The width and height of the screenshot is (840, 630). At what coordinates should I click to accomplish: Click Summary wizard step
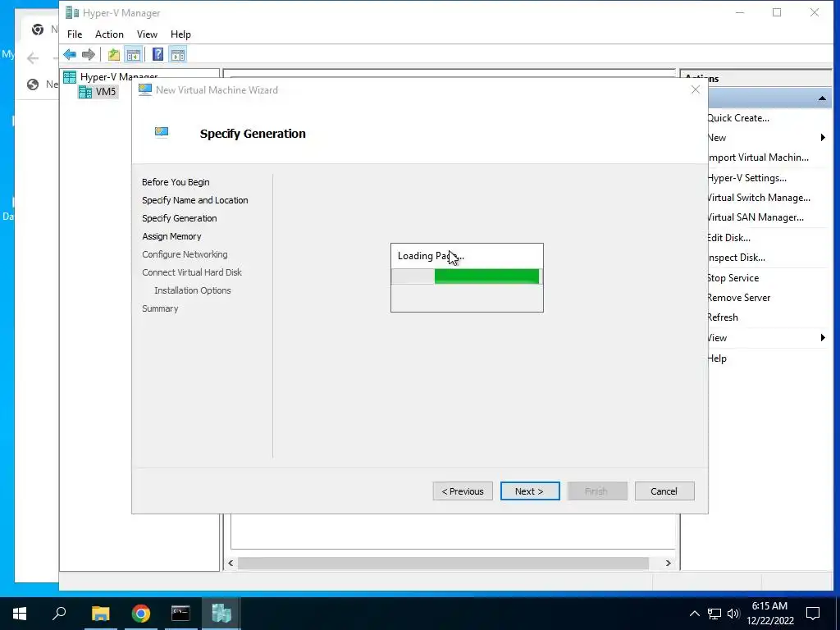click(x=160, y=308)
